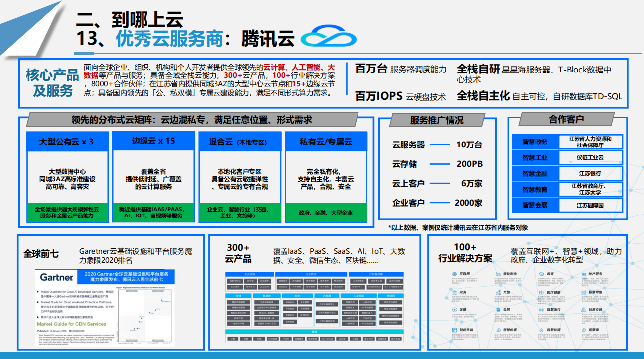The image size is (644, 359).
Task: Click the globe icon beside 互联网
Action: click(454, 274)
